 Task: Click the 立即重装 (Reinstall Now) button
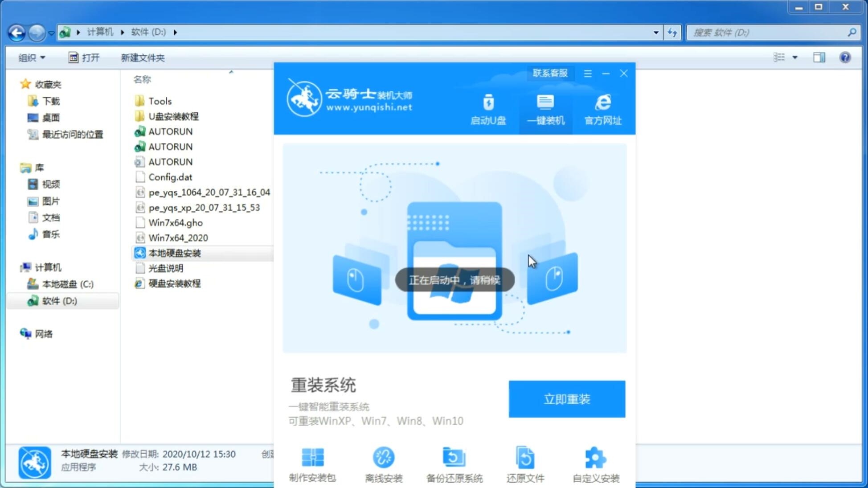tap(567, 399)
